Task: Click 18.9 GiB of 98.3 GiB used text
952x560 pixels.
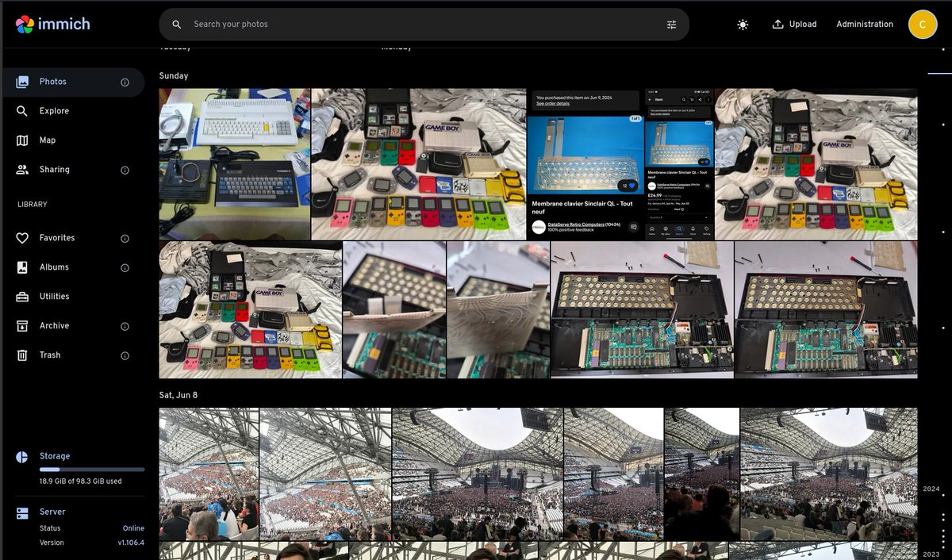Action: click(81, 481)
